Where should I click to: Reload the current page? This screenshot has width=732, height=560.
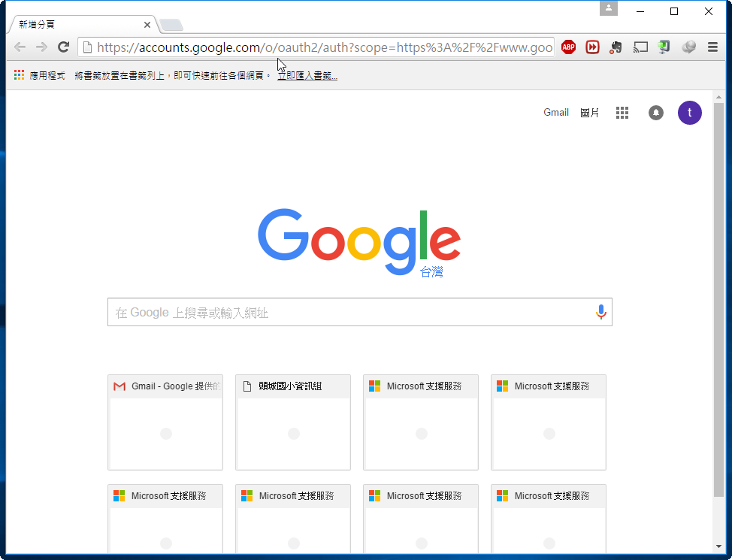[x=63, y=47]
